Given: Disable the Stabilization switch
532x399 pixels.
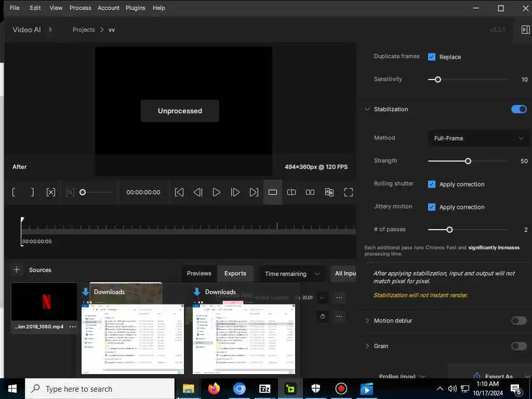Looking at the screenshot, I should [519, 109].
